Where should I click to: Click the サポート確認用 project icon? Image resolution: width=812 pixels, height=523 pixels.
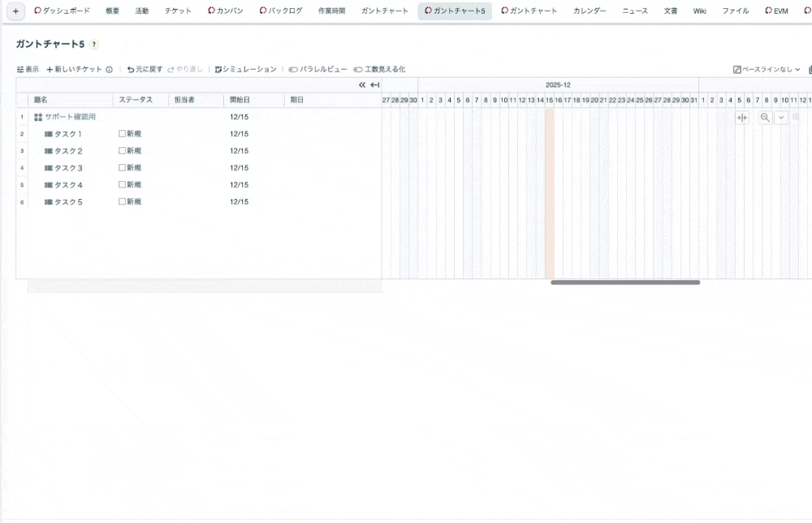38,117
